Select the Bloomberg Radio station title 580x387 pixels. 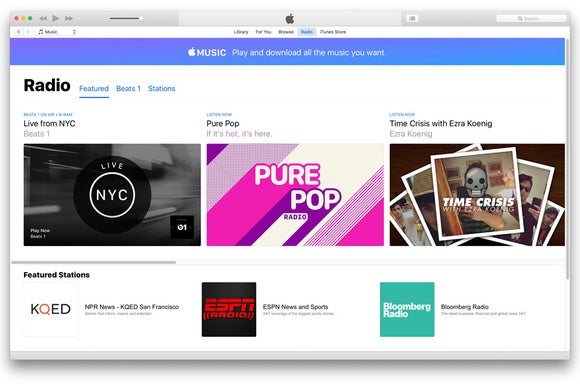[x=465, y=307]
